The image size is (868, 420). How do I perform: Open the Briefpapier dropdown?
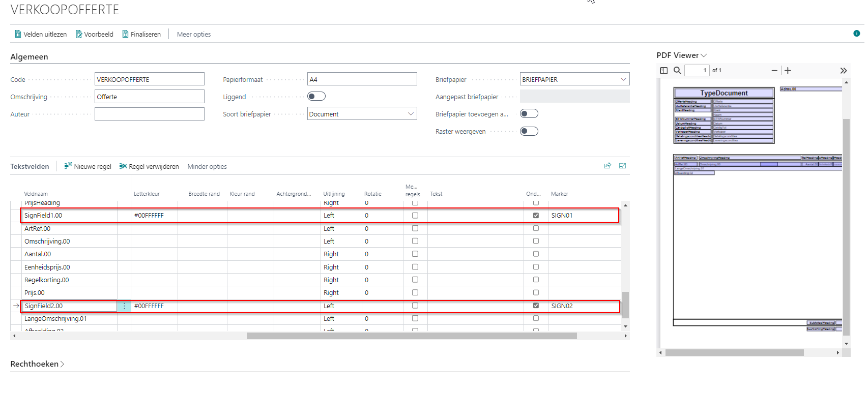(623, 79)
